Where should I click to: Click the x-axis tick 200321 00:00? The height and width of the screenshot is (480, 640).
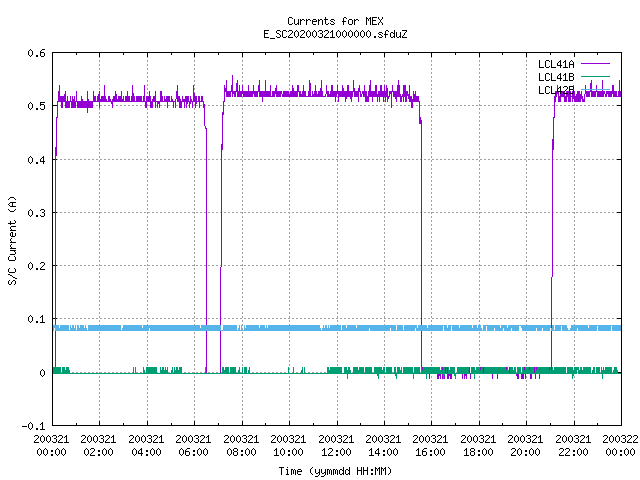pos(51,446)
